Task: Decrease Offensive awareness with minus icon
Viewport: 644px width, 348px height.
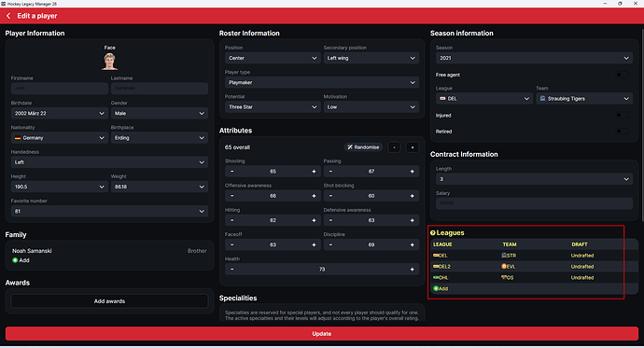Action: coord(232,196)
